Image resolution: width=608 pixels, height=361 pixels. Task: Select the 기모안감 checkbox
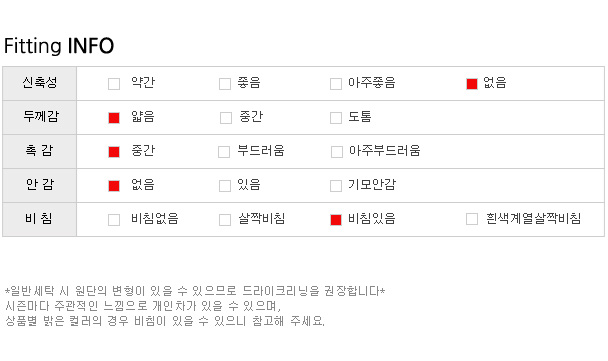[336, 186]
